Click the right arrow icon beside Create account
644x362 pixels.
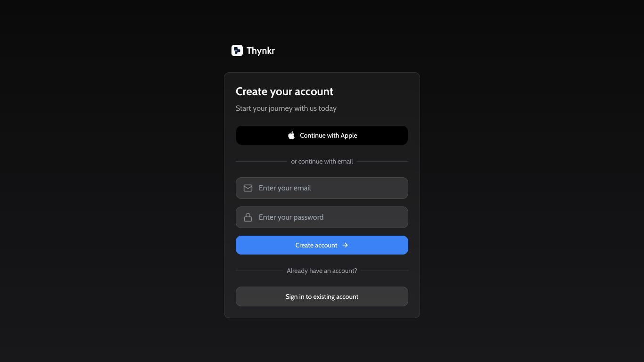(x=345, y=245)
